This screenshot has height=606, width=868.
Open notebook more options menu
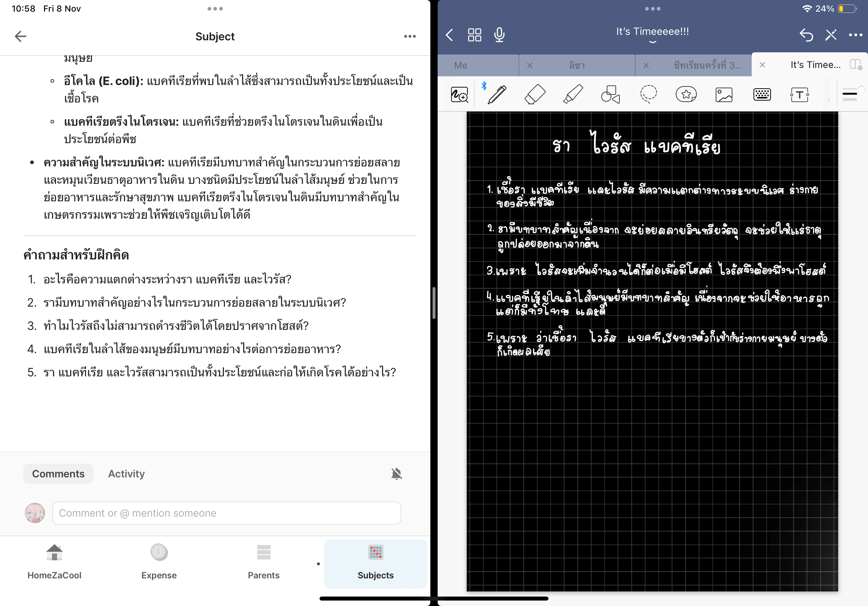coord(855,35)
